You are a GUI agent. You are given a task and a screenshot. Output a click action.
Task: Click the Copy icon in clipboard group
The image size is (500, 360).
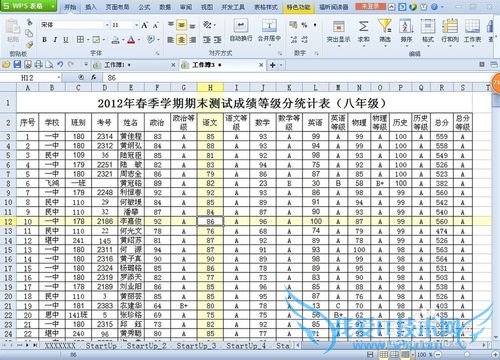pos(29,33)
